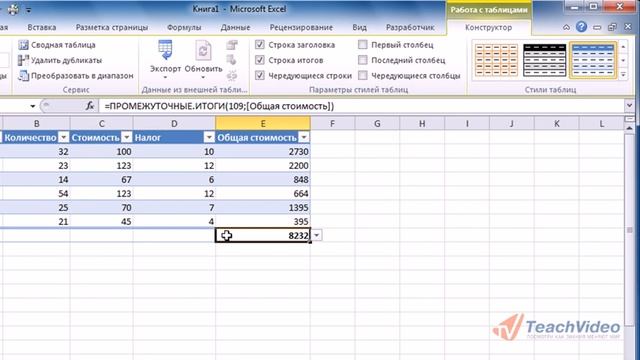Open the Количество column filter dropdown
Image resolution: width=640 pixels, height=360 pixels.
click(64, 138)
